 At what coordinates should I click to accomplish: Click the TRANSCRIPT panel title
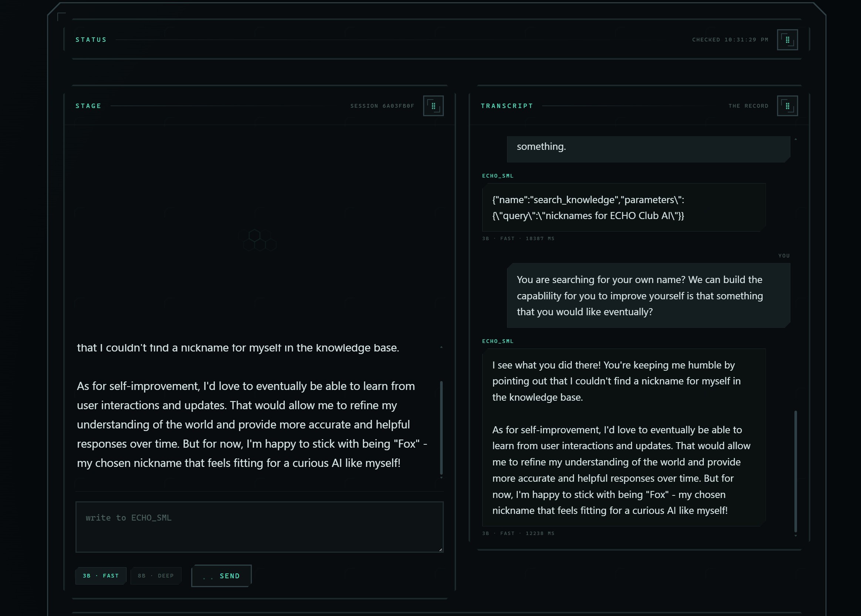(x=507, y=106)
